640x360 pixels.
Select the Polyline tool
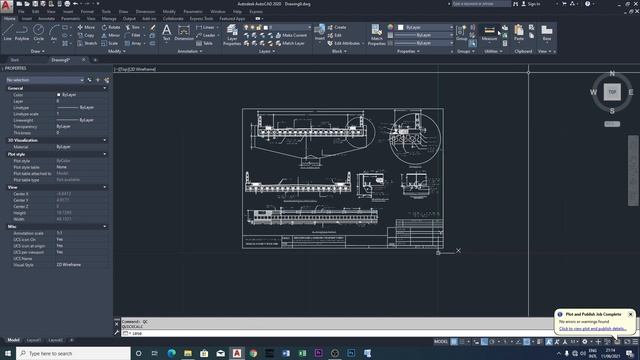(x=22, y=32)
